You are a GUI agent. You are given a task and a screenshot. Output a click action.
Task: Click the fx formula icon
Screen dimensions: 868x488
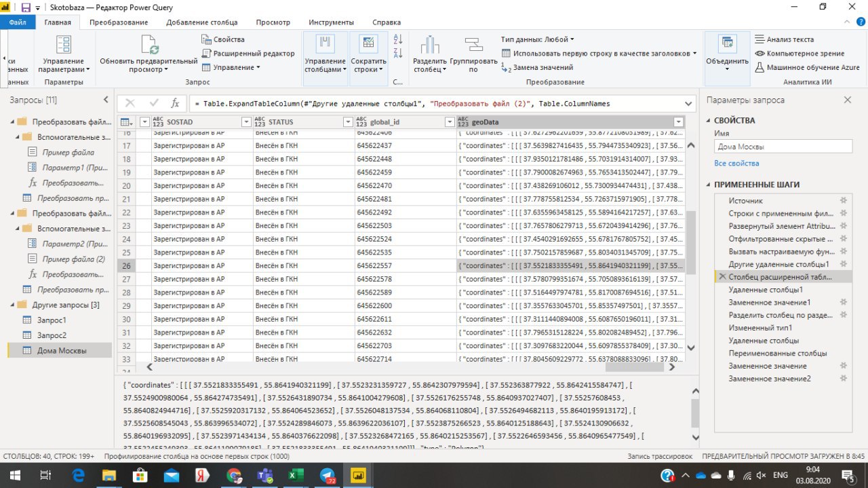175,103
